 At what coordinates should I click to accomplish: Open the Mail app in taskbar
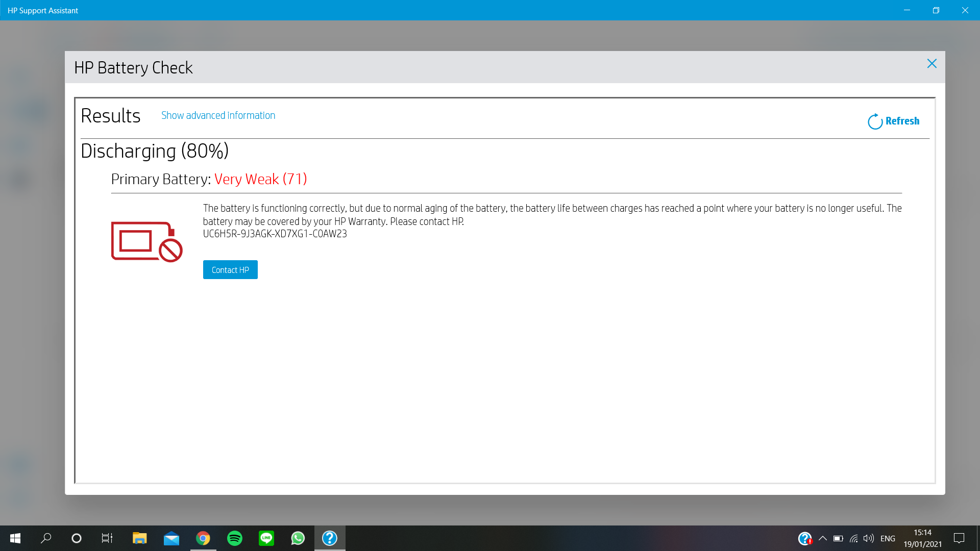point(171,538)
